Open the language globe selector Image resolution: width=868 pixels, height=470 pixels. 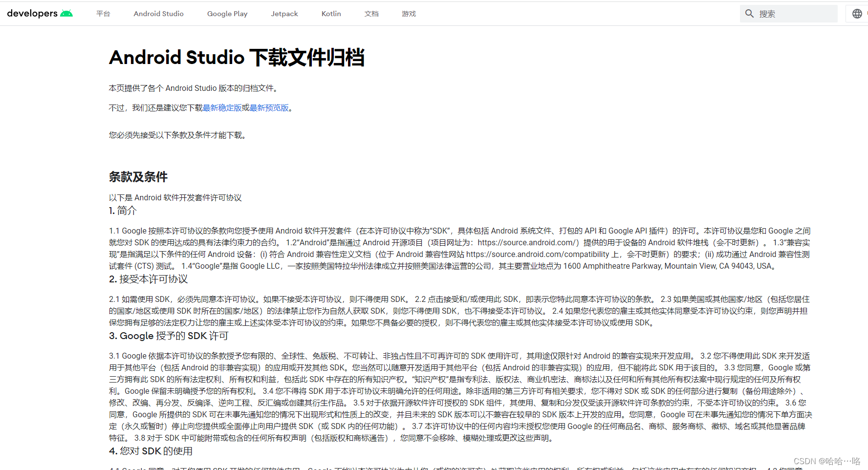coord(857,14)
